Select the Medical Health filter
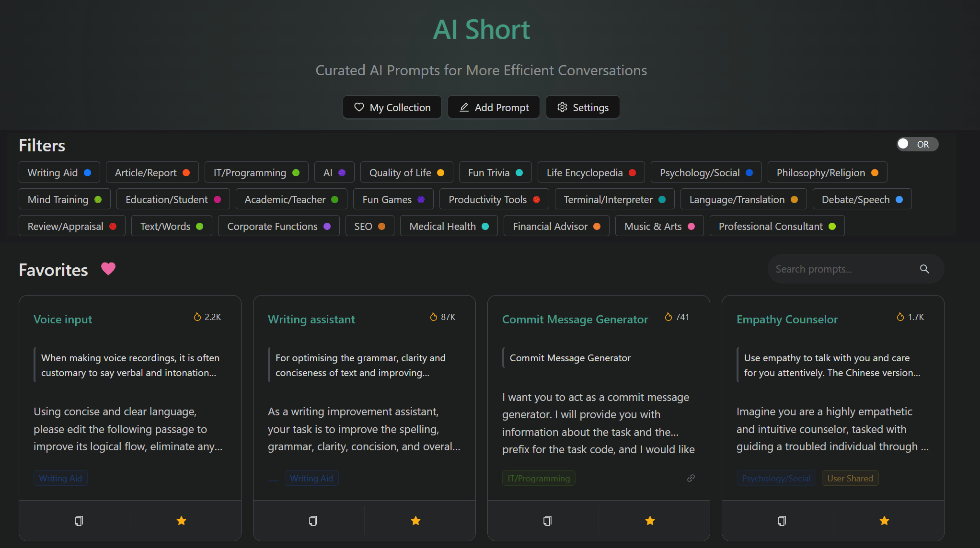Screen dimensions: 980x548 point(449,226)
